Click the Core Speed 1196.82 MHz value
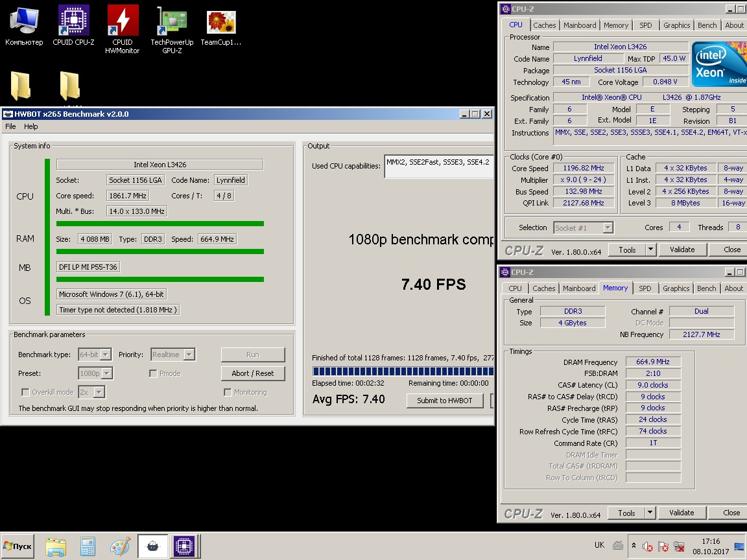 (584, 168)
